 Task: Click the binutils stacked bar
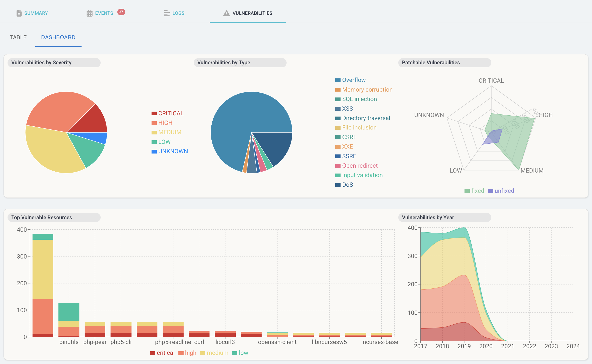click(x=69, y=320)
